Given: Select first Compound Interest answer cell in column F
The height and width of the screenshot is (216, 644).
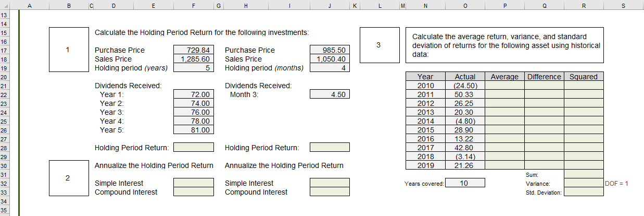Looking at the screenshot, I should 194,192.
